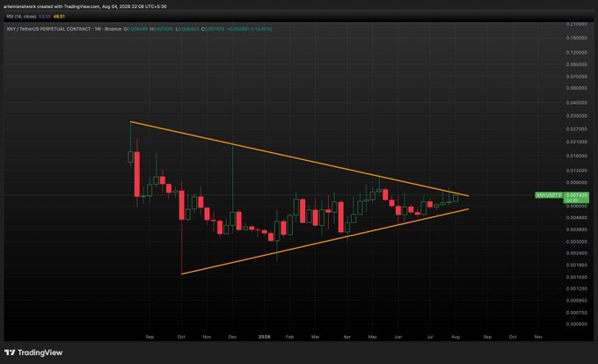Image resolution: width=598 pixels, height=364 pixels.
Task: Click price axis label 0.016000
Action: pos(577,156)
